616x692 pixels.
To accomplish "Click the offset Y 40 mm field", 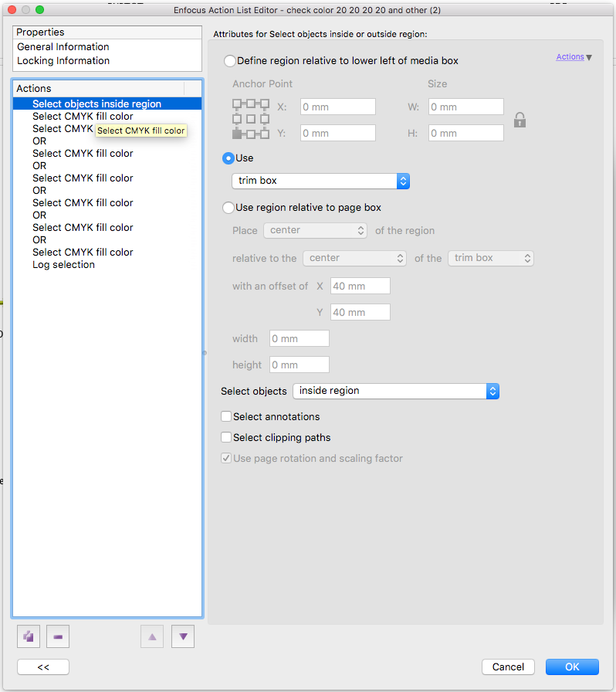I will pyautogui.click(x=360, y=312).
